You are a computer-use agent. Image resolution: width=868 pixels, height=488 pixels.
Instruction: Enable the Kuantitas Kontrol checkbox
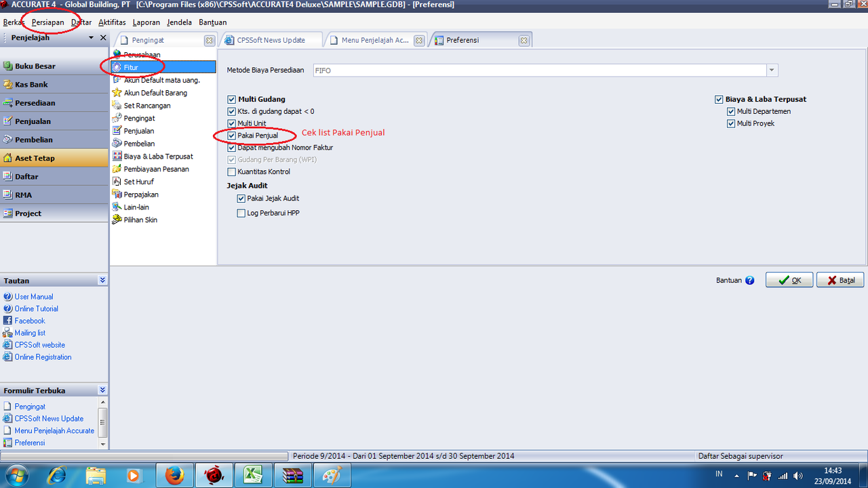[x=232, y=172]
